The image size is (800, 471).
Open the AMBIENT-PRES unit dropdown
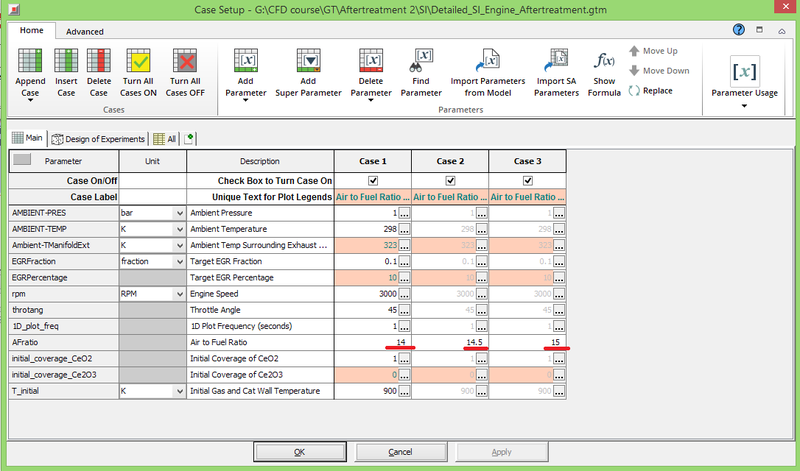[178, 213]
